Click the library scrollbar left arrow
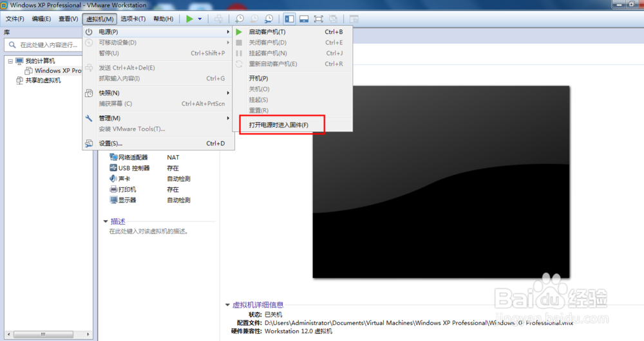Viewport: 644px width, 341px height. click(9, 335)
